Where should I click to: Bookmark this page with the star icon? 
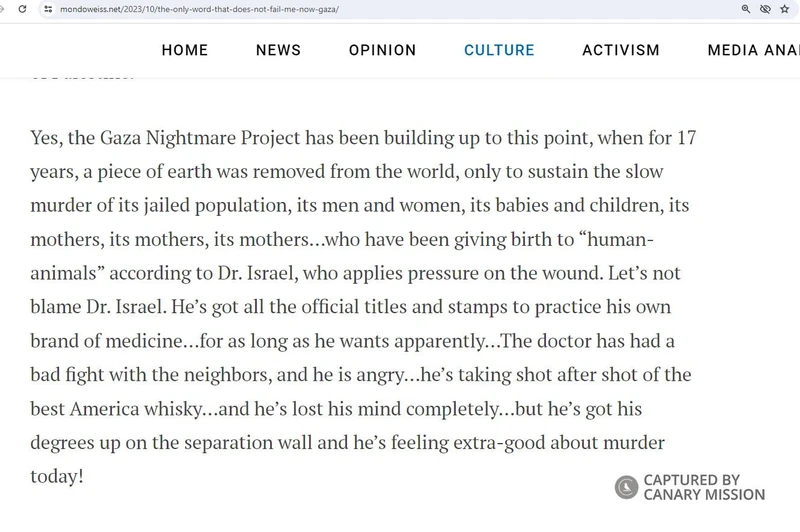[784, 8]
